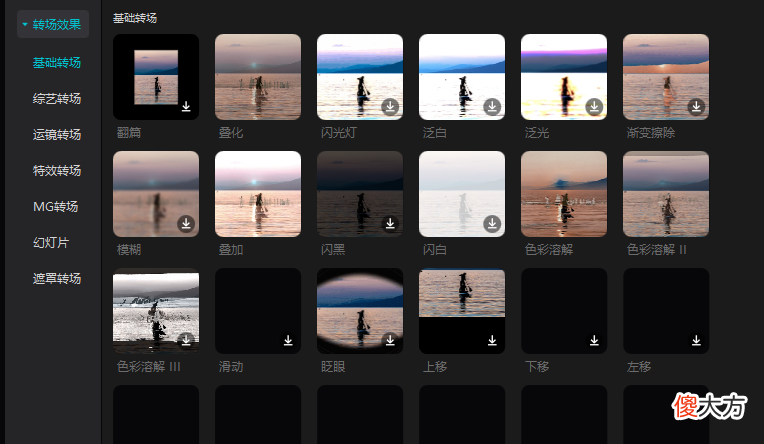Click the 滑动 label text
This screenshot has width=764, height=444.
pyautogui.click(x=231, y=367)
